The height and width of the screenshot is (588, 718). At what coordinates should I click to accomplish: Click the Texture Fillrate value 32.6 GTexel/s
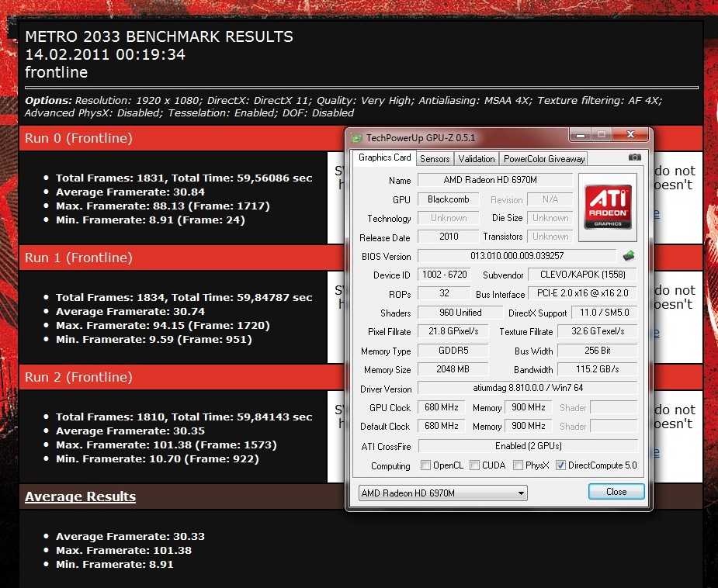pos(597,331)
